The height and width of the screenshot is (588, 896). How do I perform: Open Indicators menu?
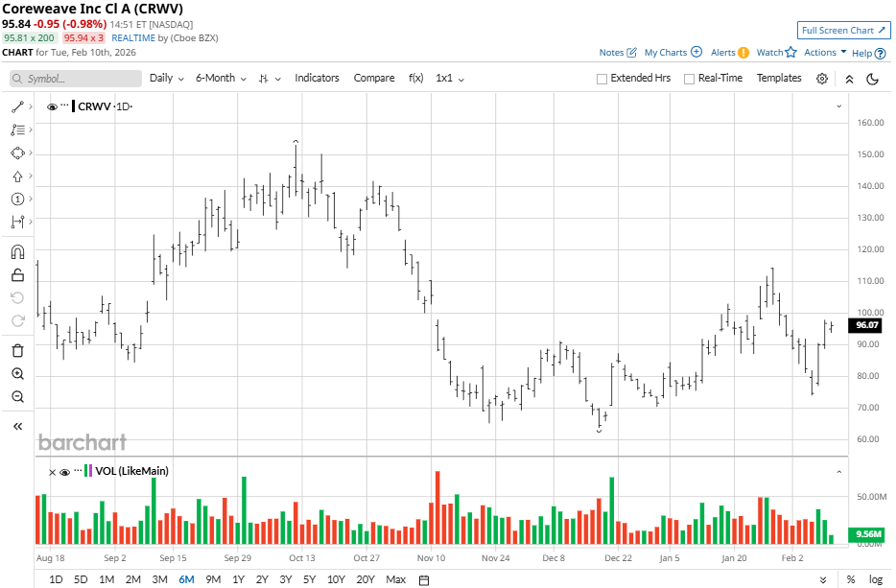tap(318, 79)
